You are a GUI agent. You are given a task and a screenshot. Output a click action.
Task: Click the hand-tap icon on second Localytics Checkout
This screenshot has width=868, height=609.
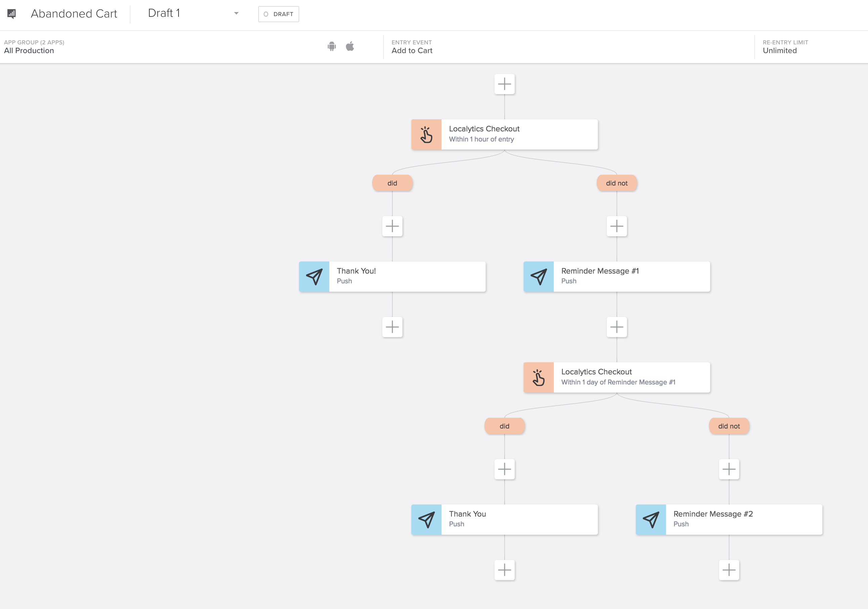(538, 378)
